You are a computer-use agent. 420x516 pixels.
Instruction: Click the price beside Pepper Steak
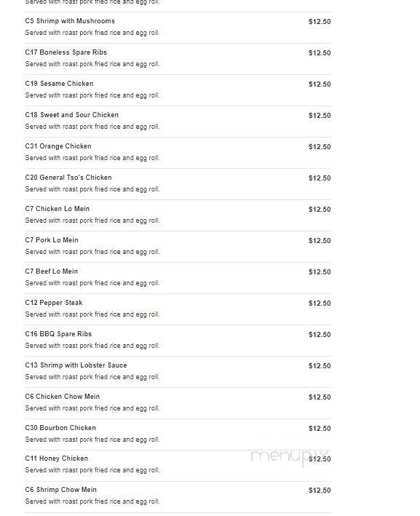[x=320, y=303]
